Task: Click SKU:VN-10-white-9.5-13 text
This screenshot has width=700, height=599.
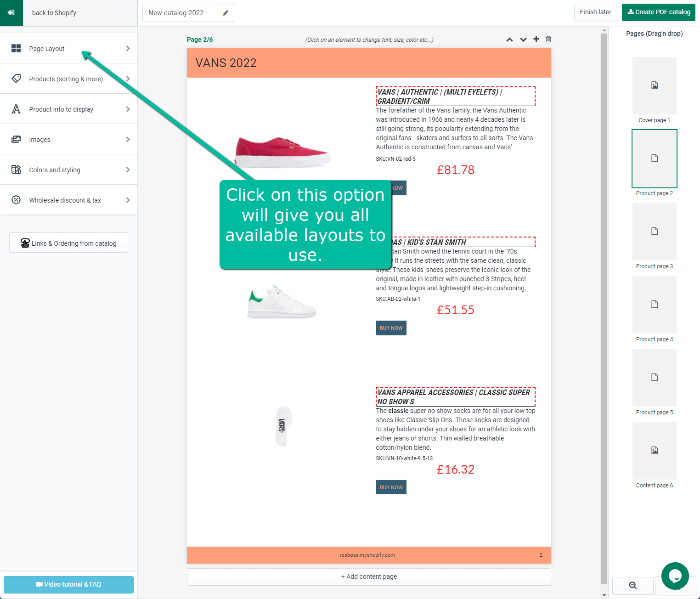Action: pos(404,458)
